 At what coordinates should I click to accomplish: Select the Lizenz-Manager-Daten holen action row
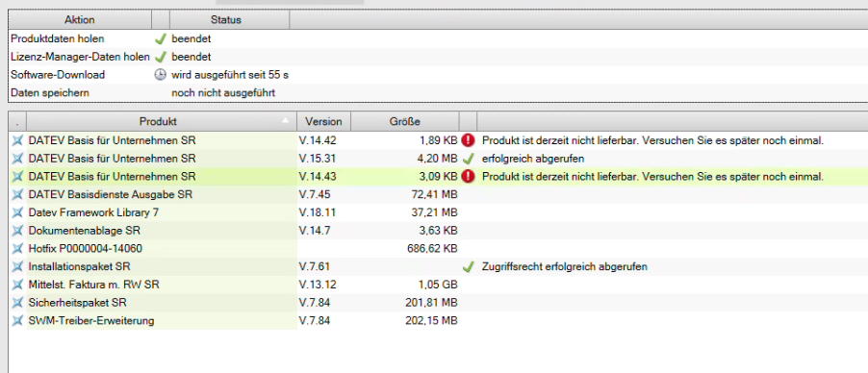coord(437,57)
